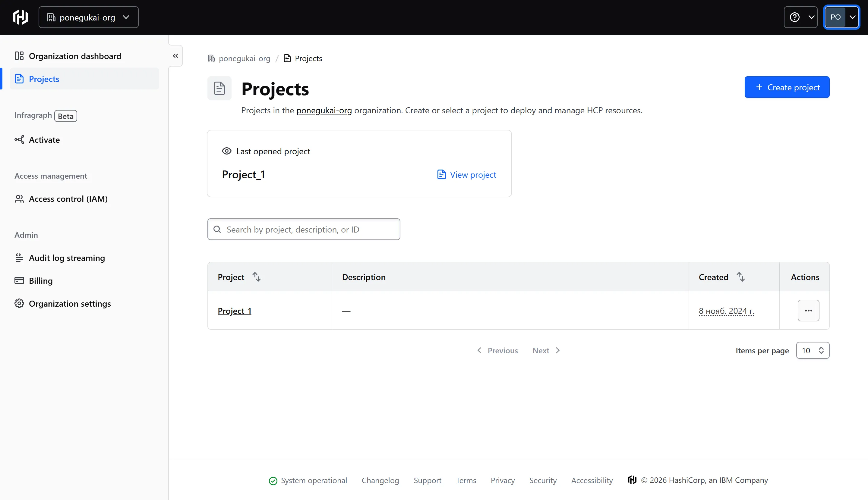The width and height of the screenshot is (868, 500).
Task: Open the Security footer link
Action: [543, 480]
